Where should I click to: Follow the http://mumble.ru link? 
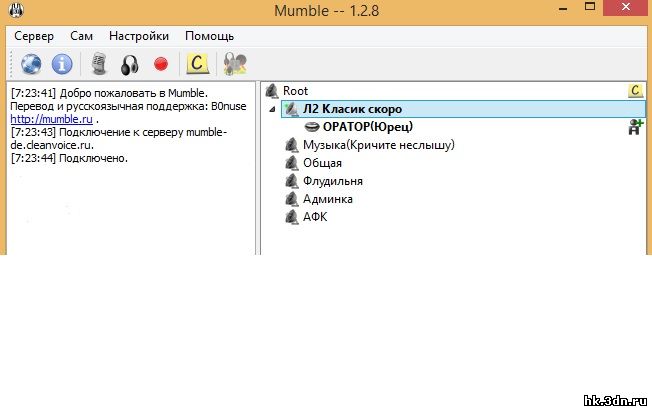pos(52,119)
